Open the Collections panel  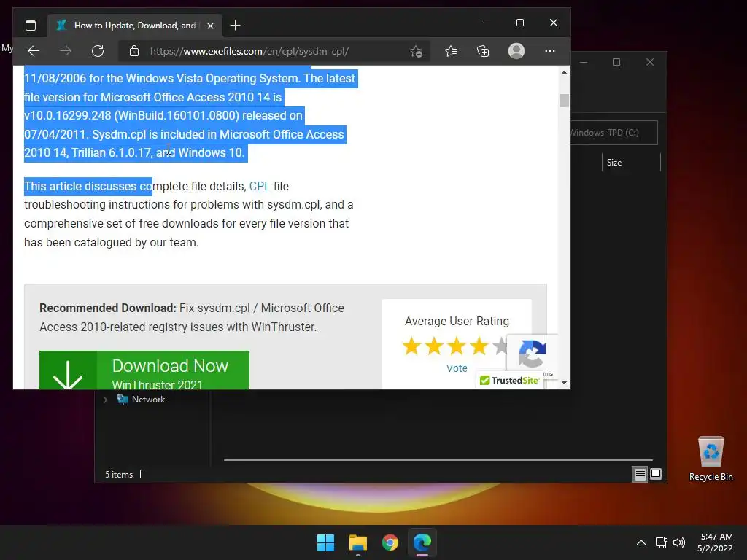click(483, 51)
